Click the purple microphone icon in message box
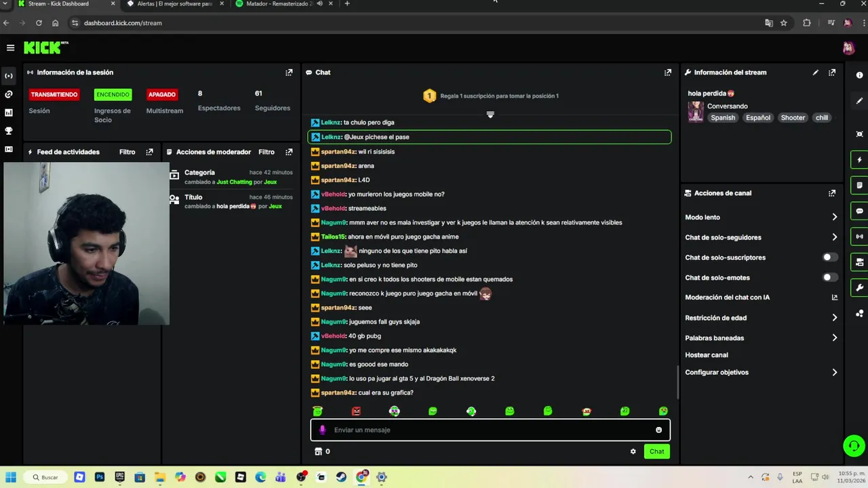The height and width of the screenshot is (488, 868). point(322,430)
